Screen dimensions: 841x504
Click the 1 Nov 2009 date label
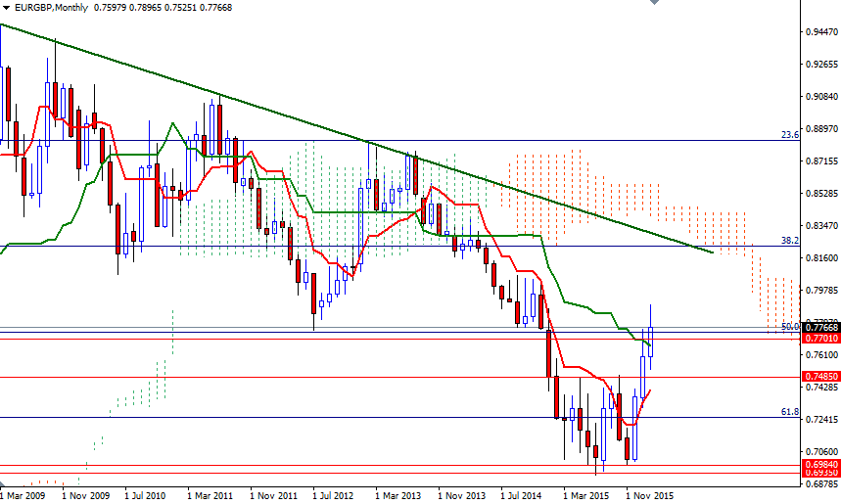tap(85, 495)
